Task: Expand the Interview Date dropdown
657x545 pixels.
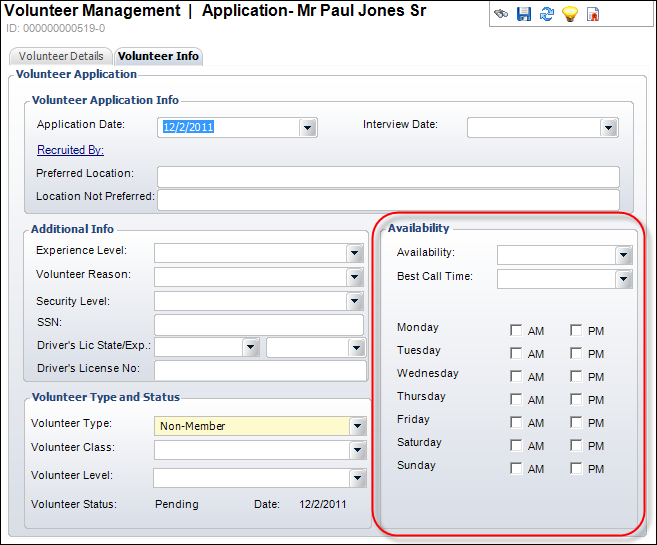Action: (x=608, y=128)
